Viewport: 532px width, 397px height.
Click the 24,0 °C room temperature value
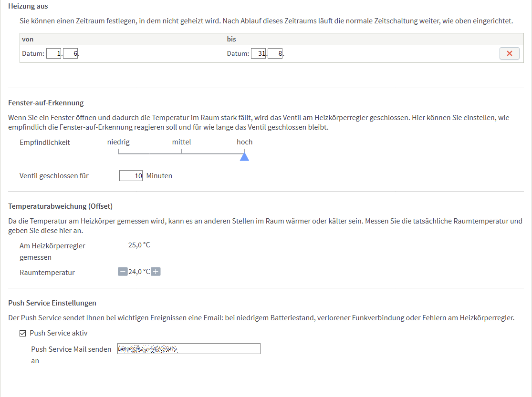(139, 272)
